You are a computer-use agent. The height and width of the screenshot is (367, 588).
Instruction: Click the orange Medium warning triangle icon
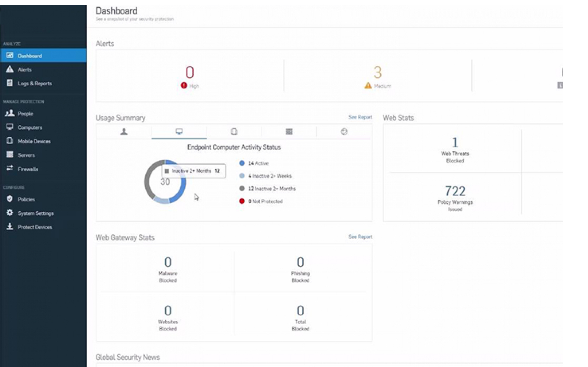368,85
